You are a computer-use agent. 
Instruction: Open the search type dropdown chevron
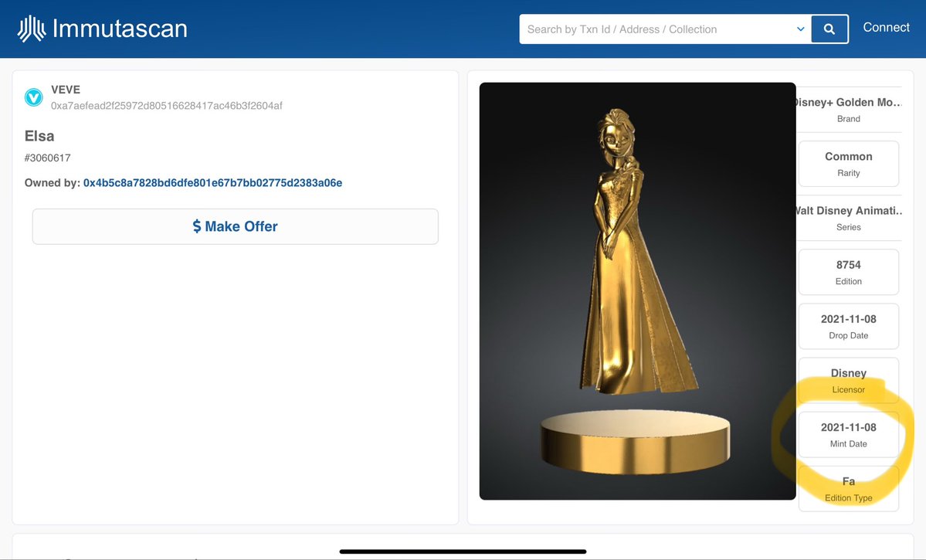800,29
